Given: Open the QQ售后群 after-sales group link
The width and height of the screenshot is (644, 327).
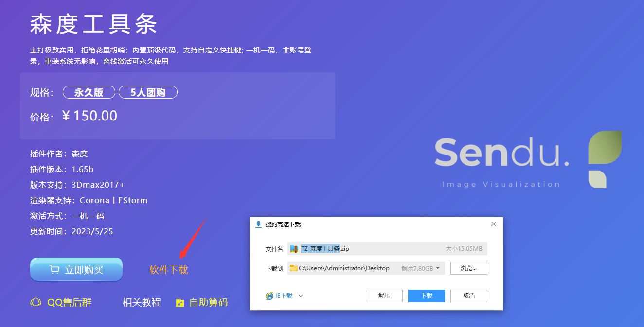Looking at the screenshot, I should [70, 302].
